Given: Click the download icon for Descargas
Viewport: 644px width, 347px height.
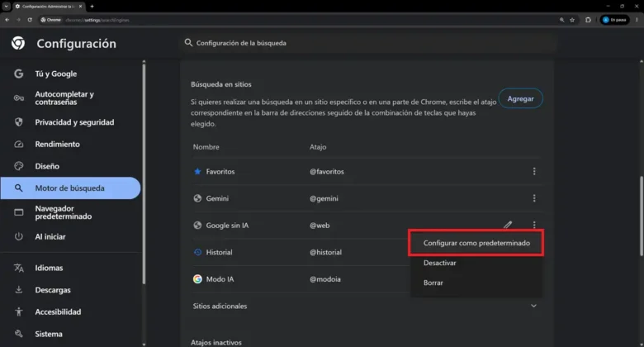Looking at the screenshot, I should point(18,290).
